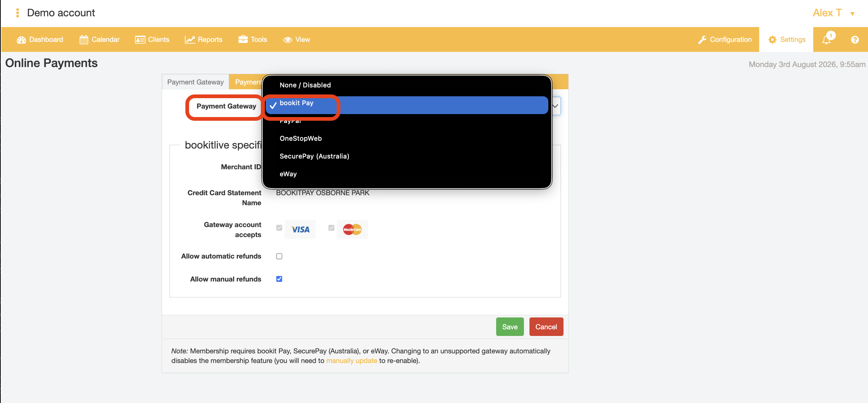Click the Online Payments heading
This screenshot has width=868, height=403.
(51, 63)
